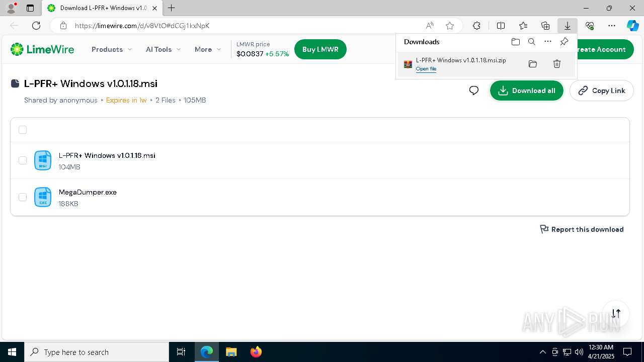
Task: Click the sort order arrows button
Action: pos(616,313)
